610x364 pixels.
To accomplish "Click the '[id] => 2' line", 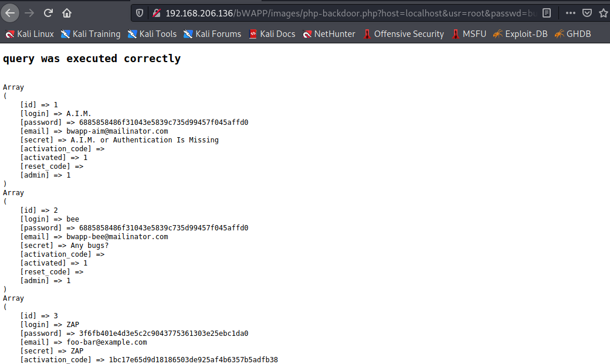I will [39, 210].
